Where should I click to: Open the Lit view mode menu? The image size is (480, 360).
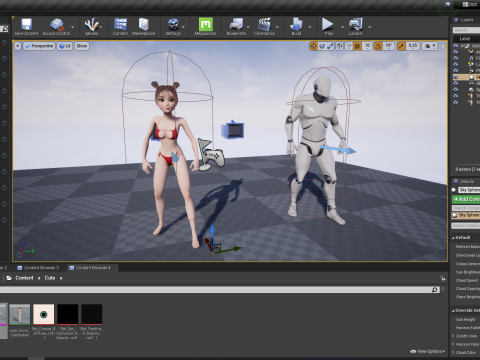pyautogui.click(x=65, y=46)
